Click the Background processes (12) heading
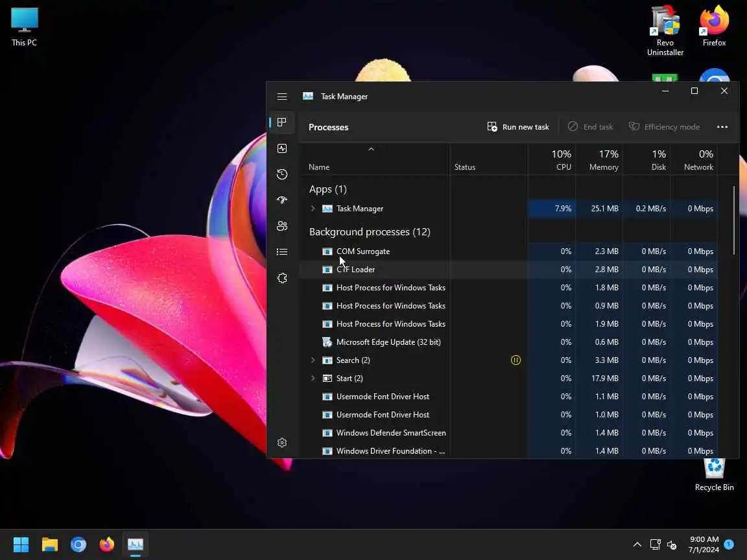This screenshot has width=747, height=560. (370, 232)
